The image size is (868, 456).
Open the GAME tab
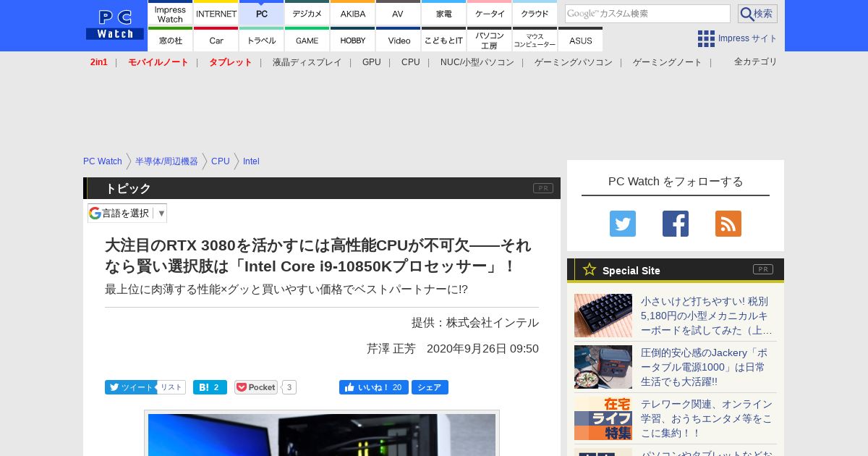pos(307,39)
